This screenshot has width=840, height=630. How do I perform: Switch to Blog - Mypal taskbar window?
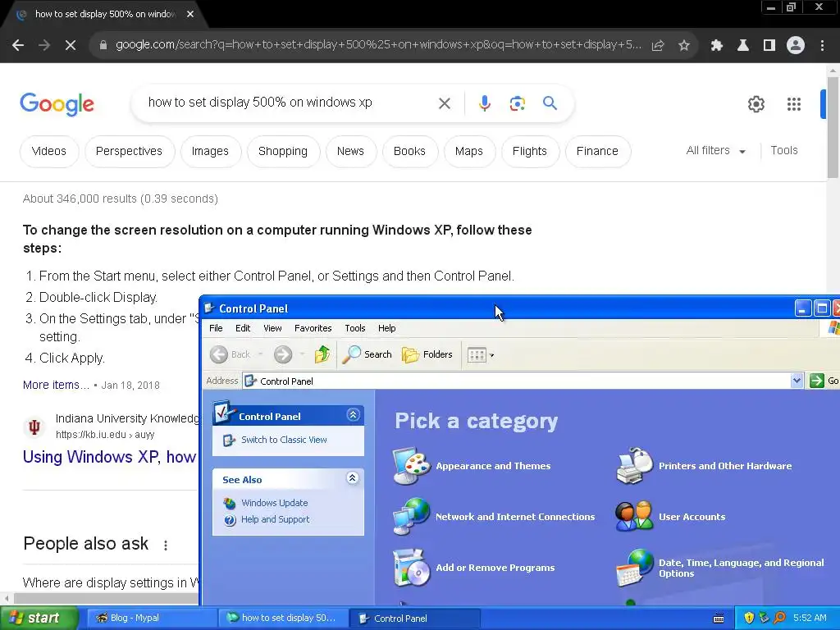coord(151,619)
